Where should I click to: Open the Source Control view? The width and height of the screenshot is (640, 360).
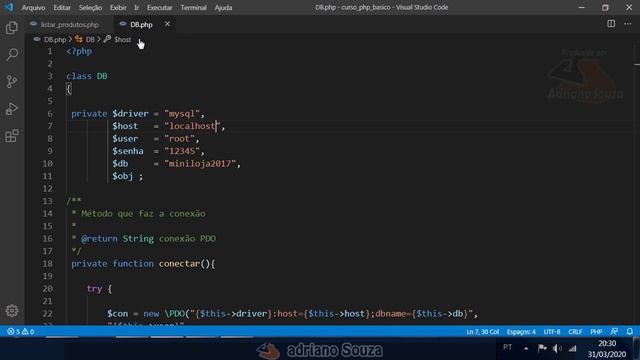[x=12, y=82]
